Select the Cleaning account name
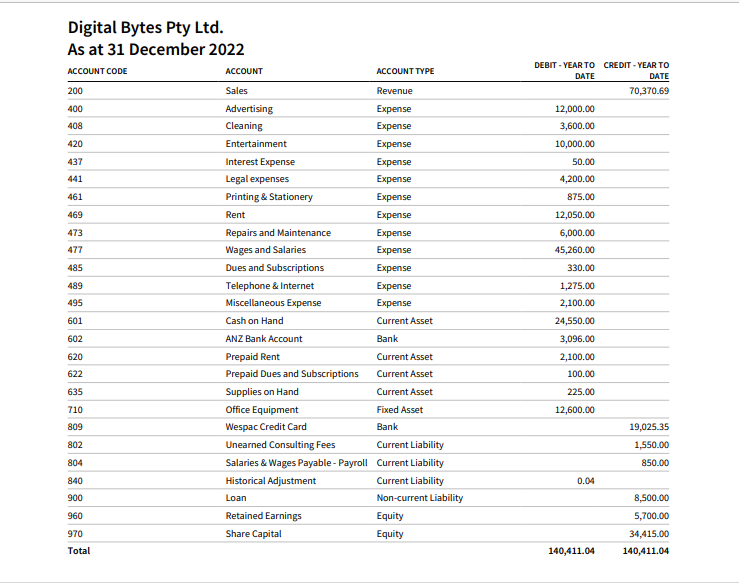This screenshot has width=739, height=583. tap(244, 126)
